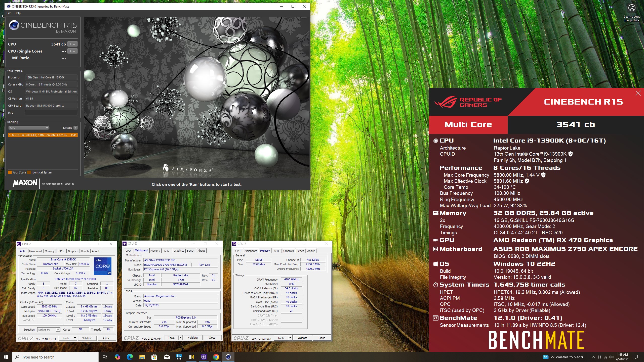Image resolution: width=644 pixels, height=362 pixels.
Task: Expand Tools dropdown arrow in first CPU-Z window
Action: tap(75, 338)
